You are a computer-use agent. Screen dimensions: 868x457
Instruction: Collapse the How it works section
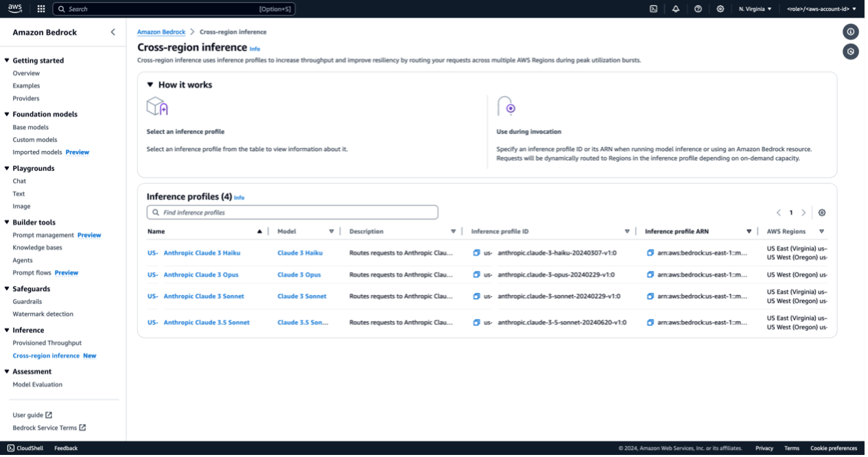150,85
